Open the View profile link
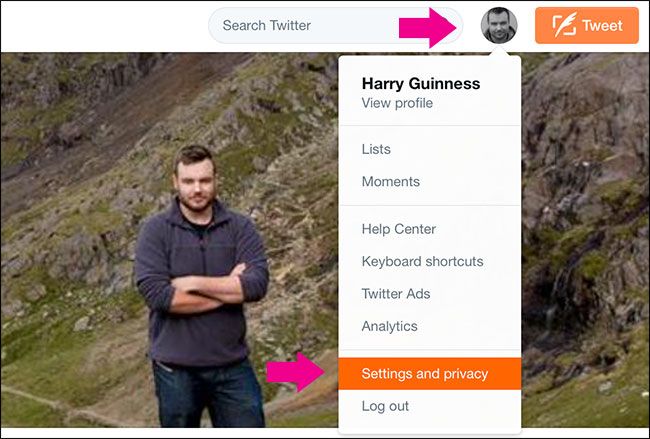Screen dimensions: 650x439 pyautogui.click(x=397, y=103)
